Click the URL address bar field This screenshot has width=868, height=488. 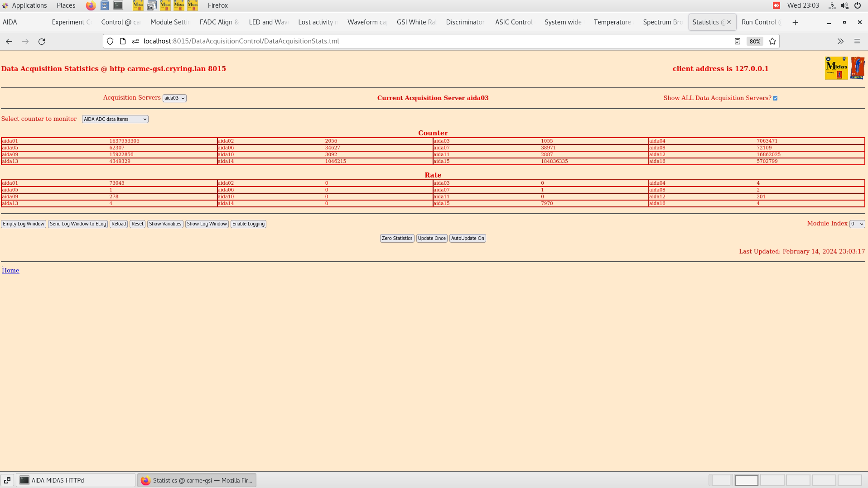click(x=408, y=41)
